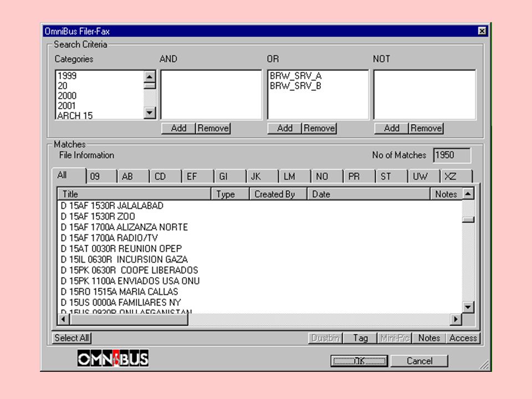Screen dimensions: 532x399
Task: Go to the NO tab
Action: (x=327, y=176)
